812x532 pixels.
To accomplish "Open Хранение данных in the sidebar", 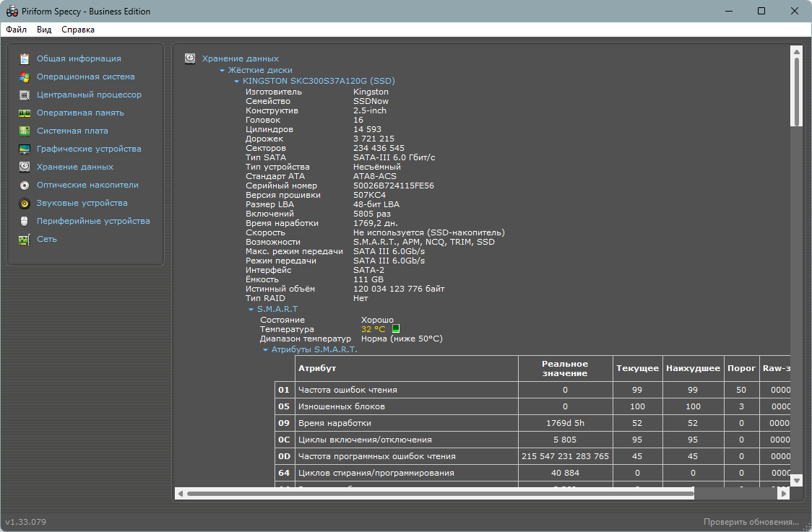I will click(x=75, y=167).
